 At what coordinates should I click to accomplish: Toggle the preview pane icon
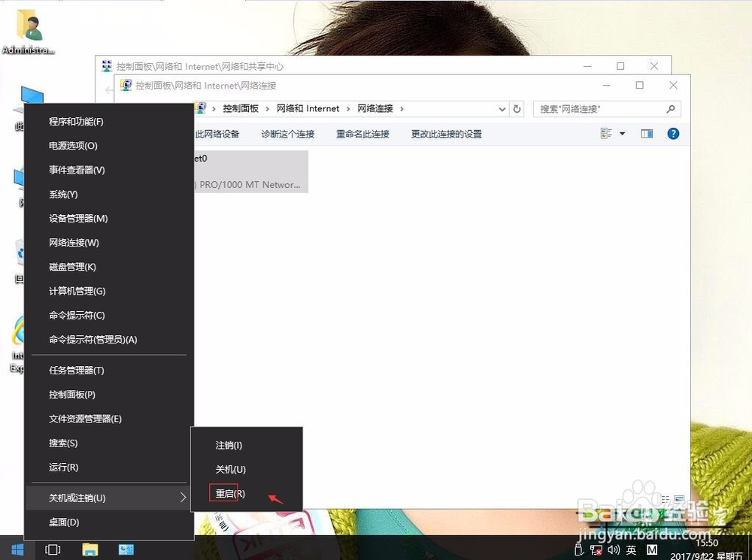tap(647, 134)
